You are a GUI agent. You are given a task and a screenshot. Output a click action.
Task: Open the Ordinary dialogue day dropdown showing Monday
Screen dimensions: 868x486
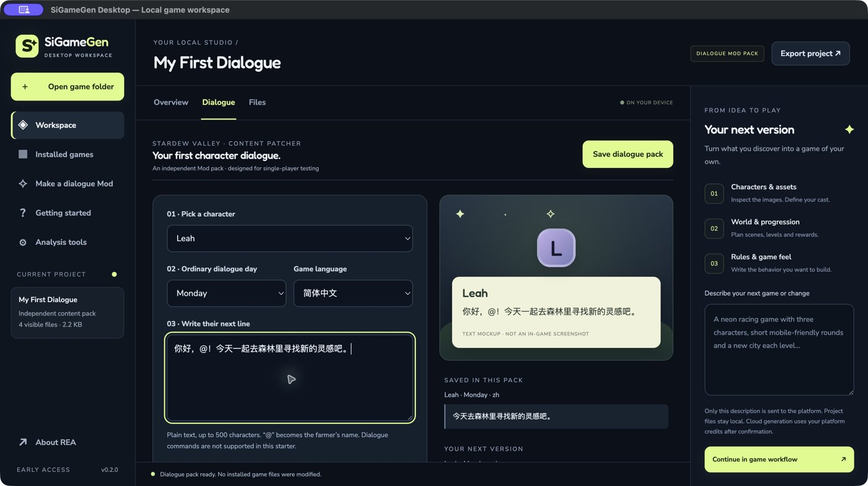(x=226, y=293)
